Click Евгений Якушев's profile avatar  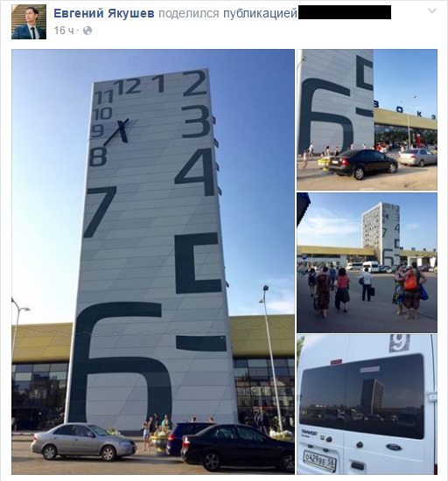(x=29, y=22)
